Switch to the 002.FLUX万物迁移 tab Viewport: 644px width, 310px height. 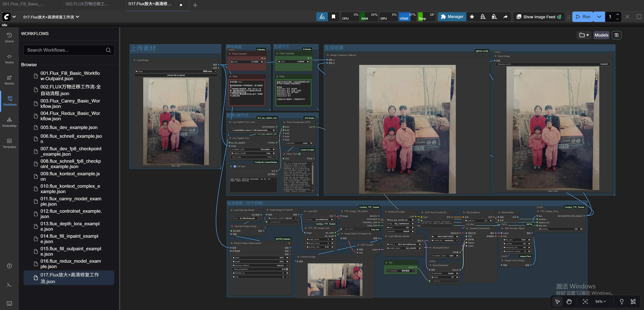87,4
